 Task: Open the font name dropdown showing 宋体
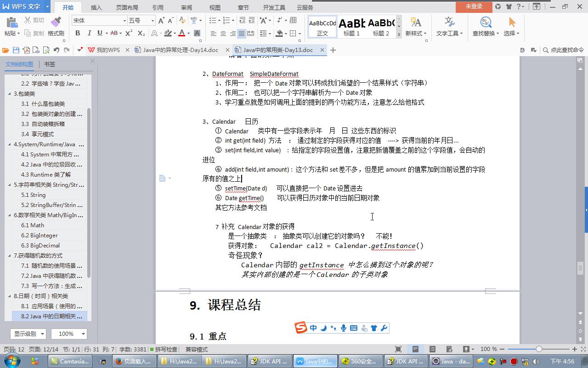[x=99, y=21]
